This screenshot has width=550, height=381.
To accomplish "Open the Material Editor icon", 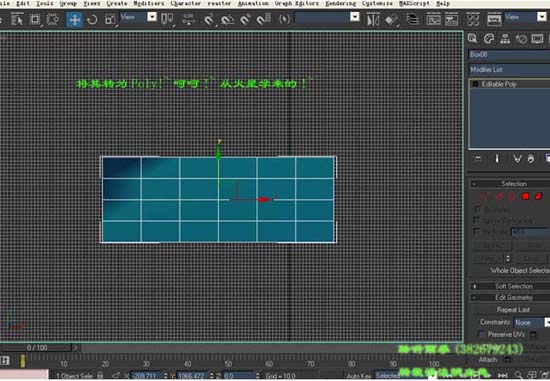I will point(473,19).
